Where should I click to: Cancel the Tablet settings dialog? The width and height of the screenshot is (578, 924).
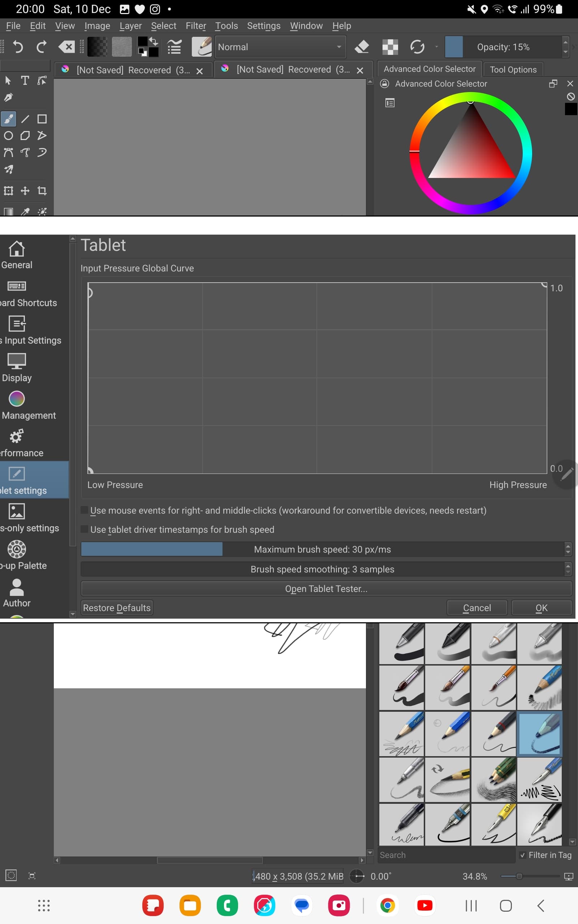coord(477,608)
